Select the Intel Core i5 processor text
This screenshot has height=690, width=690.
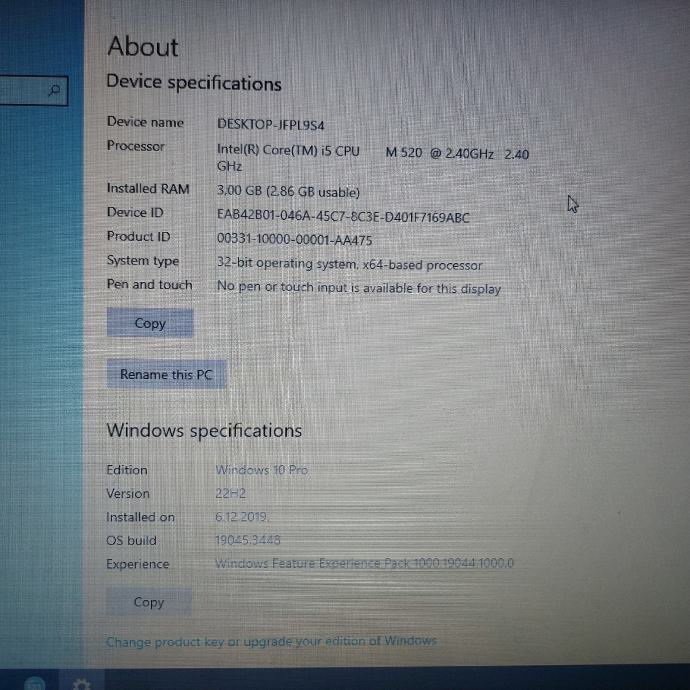pyautogui.click(x=373, y=157)
